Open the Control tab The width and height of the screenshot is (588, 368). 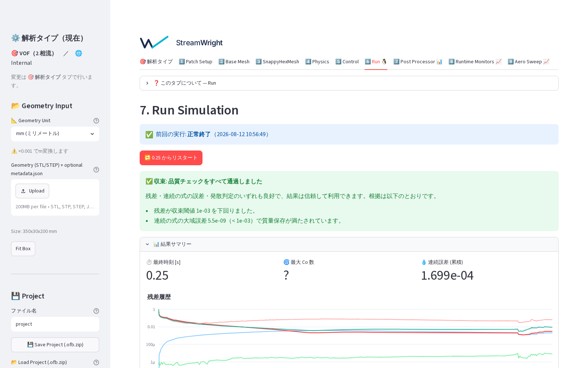point(347,62)
